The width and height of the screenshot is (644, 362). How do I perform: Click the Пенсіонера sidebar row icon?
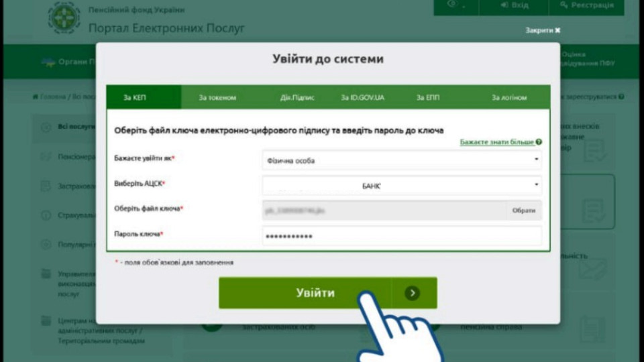click(46, 157)
